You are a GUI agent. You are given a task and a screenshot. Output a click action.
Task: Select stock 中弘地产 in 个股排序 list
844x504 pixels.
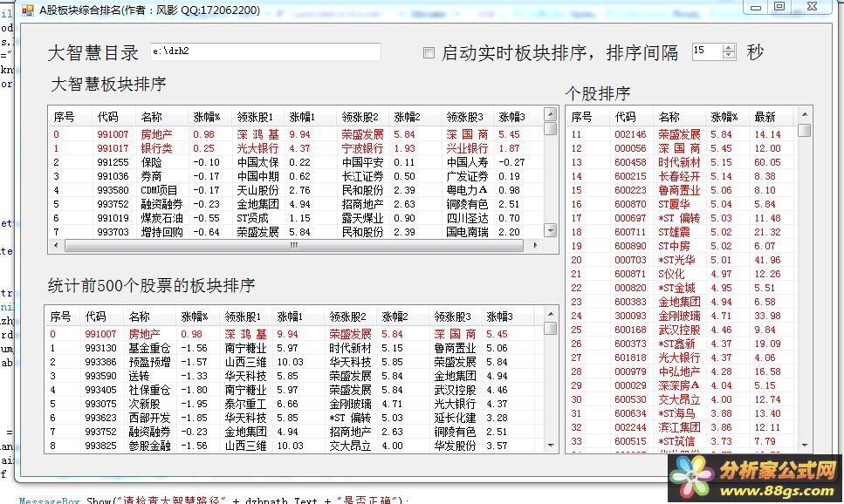pyautogui.click(x=682, y=371)
